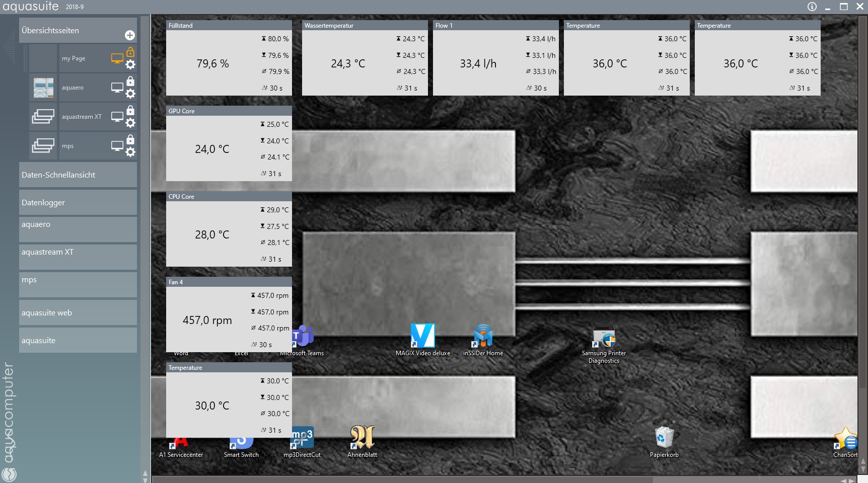Select the ChanSort desktop icon
The width and height of the screenshot is (868, 483).
[x=845, y=442]
